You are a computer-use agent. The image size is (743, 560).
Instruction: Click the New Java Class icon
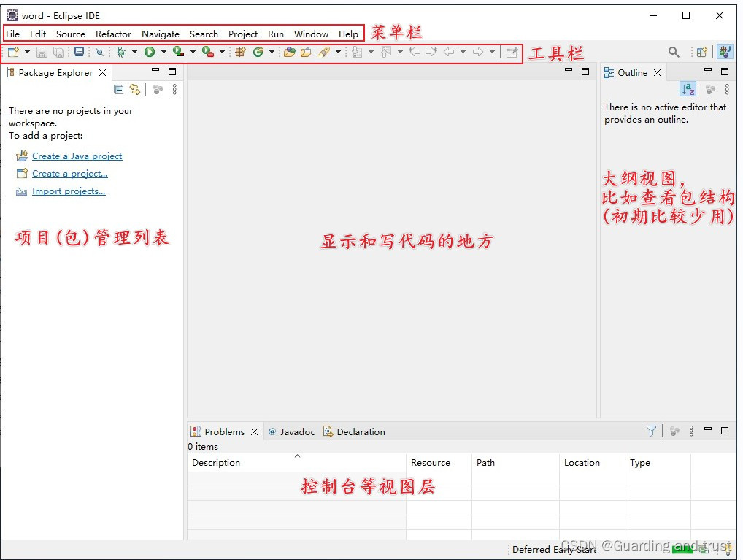[258, 52]
